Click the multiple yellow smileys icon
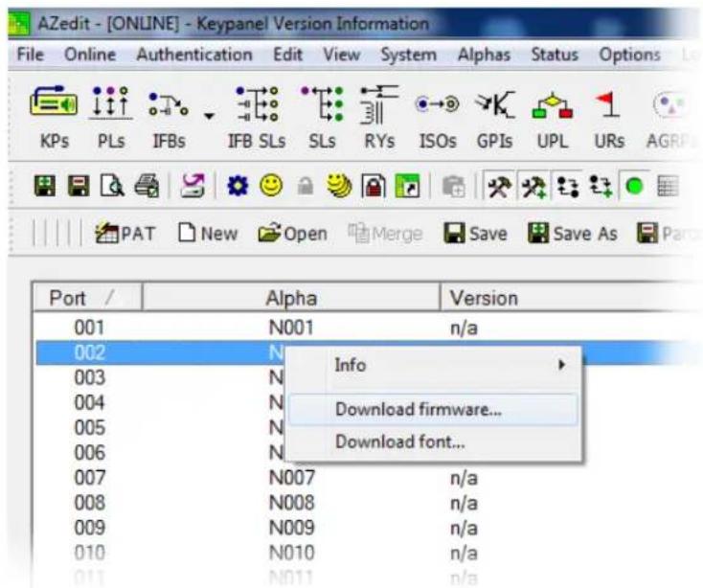 click(x=339, y=186)
